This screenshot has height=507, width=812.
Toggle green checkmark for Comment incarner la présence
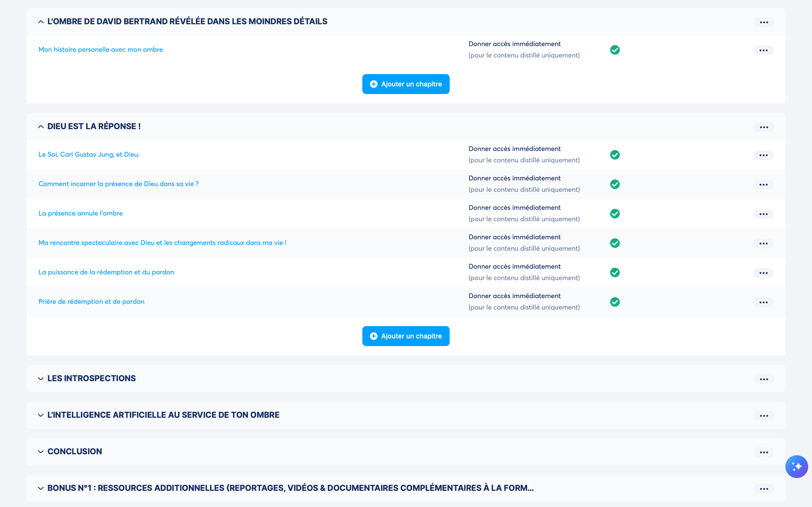(615, 185)
